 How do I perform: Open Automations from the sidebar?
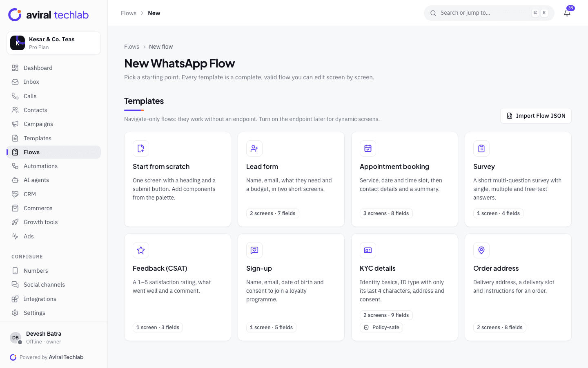pyautogui.click(x=53, y=166)
